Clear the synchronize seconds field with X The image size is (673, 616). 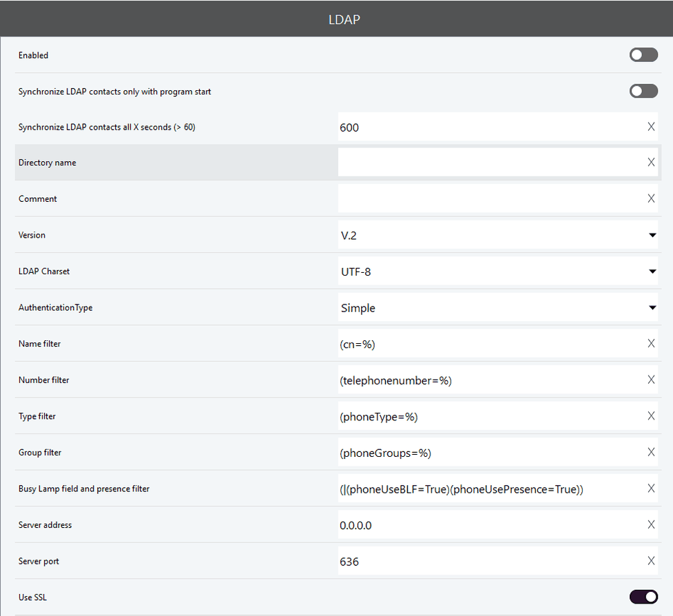pyautogui.click(x=651, y=127)
